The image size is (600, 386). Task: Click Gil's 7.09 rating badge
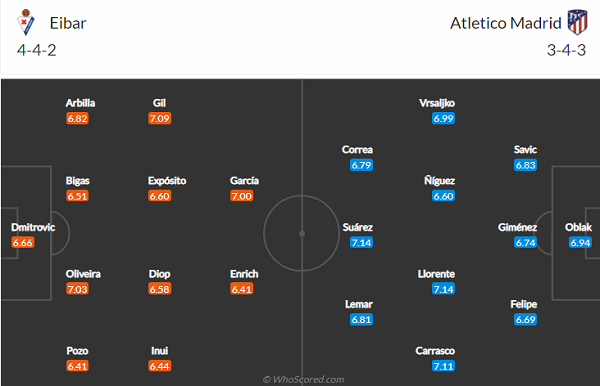coord(160,119)
